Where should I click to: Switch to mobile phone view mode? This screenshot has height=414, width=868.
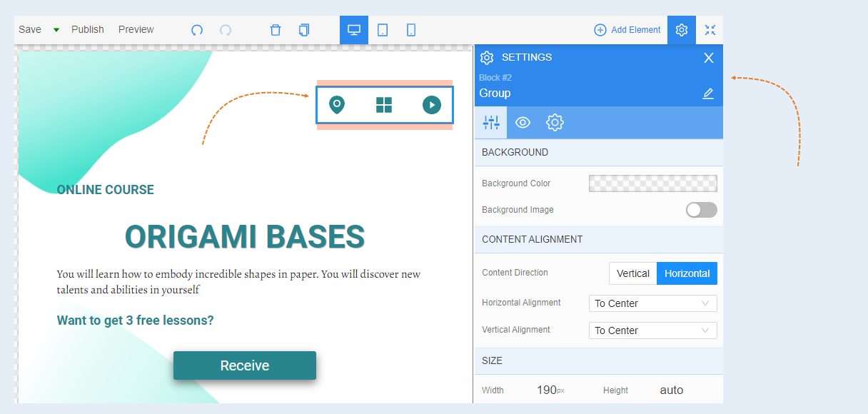tap(411, 30)
